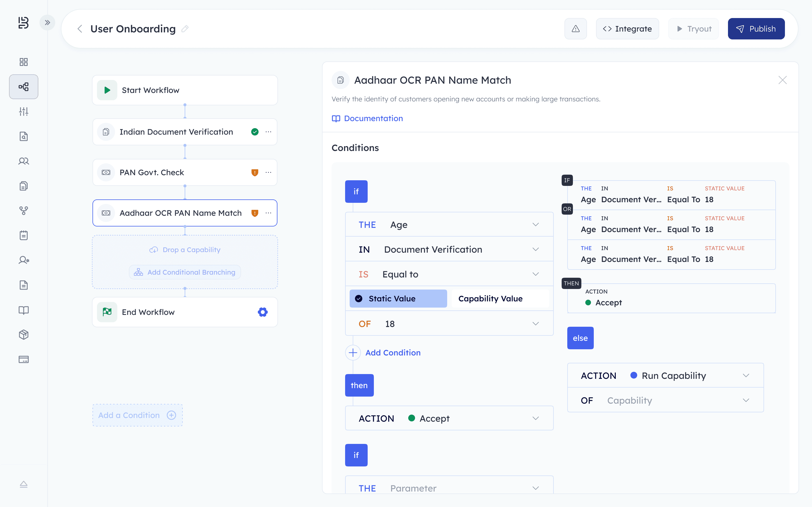Click Add Condition plus button
Image resolution: width=812 pixels, height=507 pixels.
[x=353, y=353]
